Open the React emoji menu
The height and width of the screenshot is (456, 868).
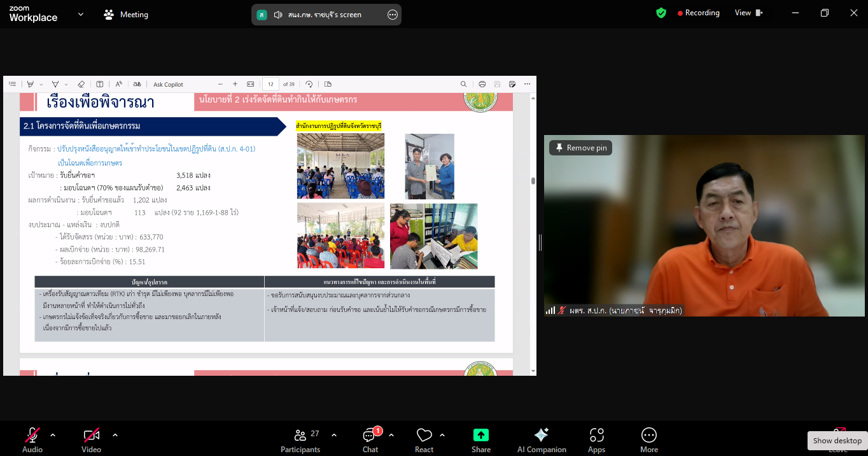pos(424,439)
